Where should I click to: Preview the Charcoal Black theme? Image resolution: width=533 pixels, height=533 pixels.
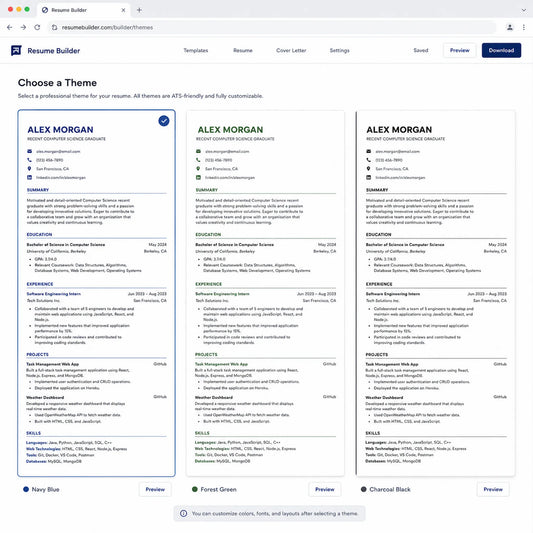(x=493, y=489)
